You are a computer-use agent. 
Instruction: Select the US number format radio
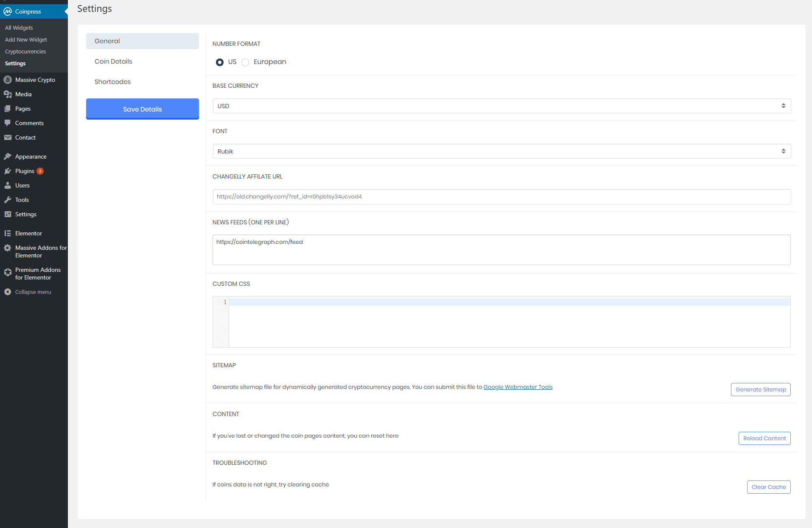tap(220, 62)
